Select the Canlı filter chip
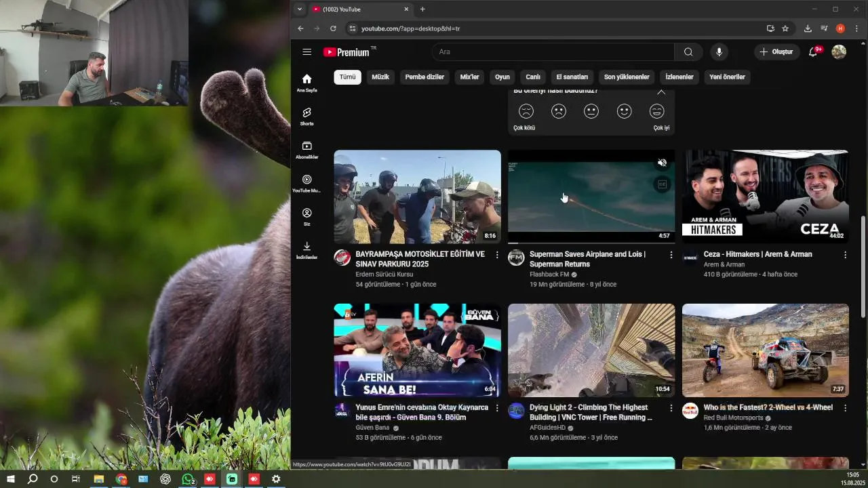Image resolution: width=868 pixels, height=488 pixels. coord(533,77)
